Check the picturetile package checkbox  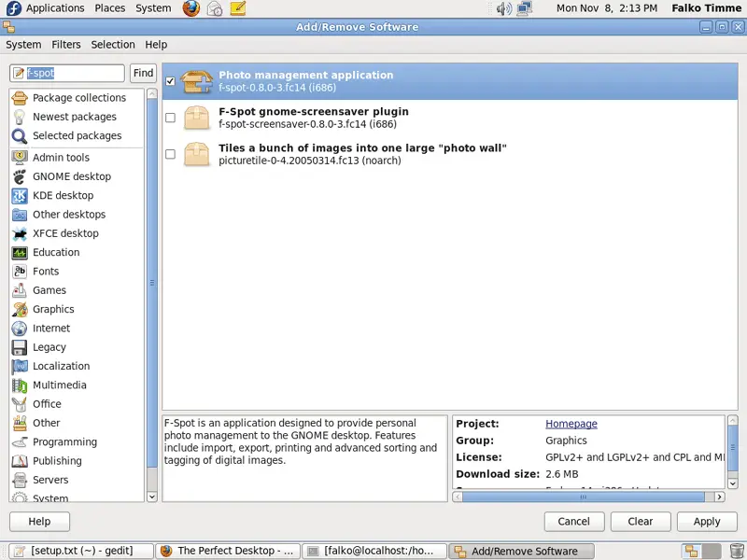(170, 154)
